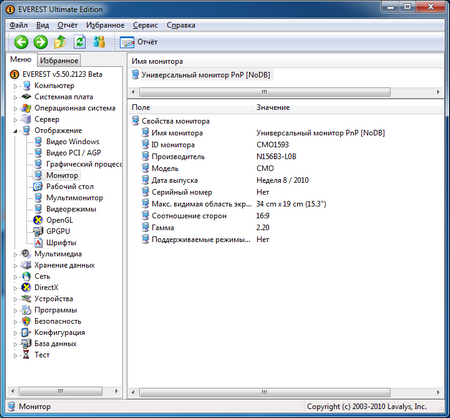Click the GPGPU icon in the tree
This screenshot has width=450, height=418.
(38, 231)
